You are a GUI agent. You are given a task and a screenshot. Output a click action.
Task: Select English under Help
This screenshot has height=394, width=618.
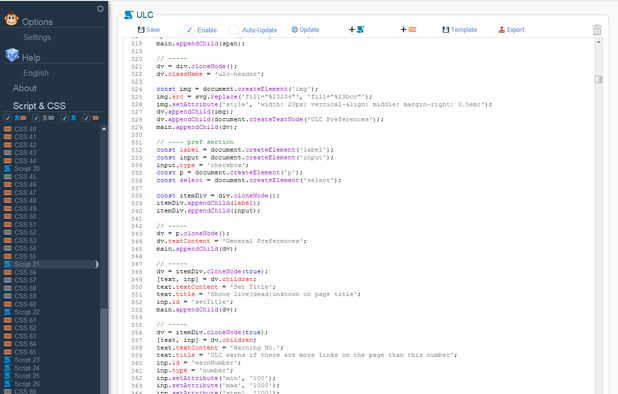pyautogui.click(x=35, y=73)
